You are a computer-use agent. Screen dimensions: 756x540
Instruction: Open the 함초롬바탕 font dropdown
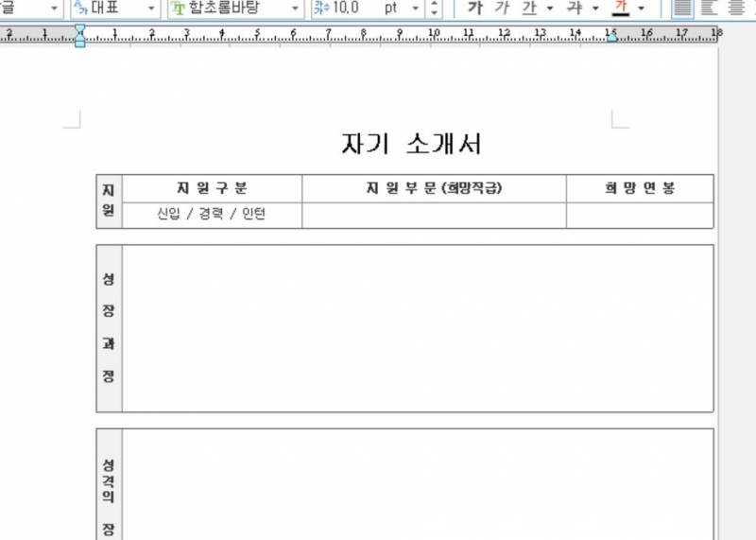coord(295,9)
